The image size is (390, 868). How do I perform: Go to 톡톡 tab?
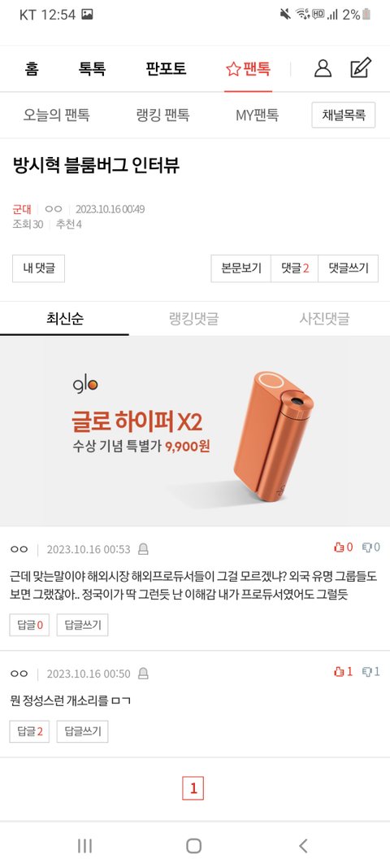(93, 69)
